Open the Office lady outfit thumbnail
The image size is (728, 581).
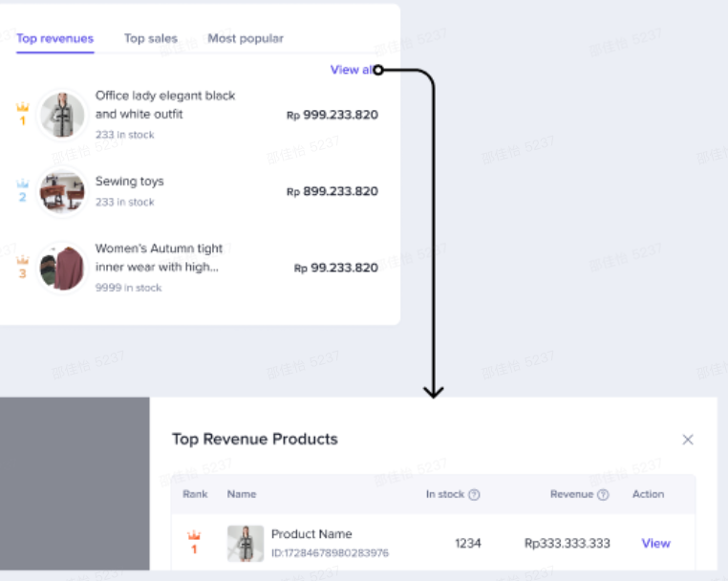coord(62,115)
